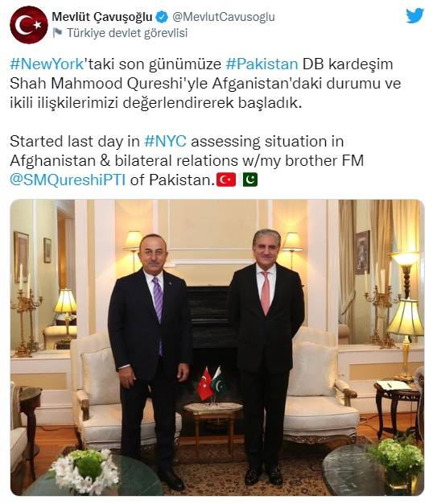Viewport: 433px width, 504px height.
Task: Select the Turkish tweet text paragraph
Action: [205, 83]
